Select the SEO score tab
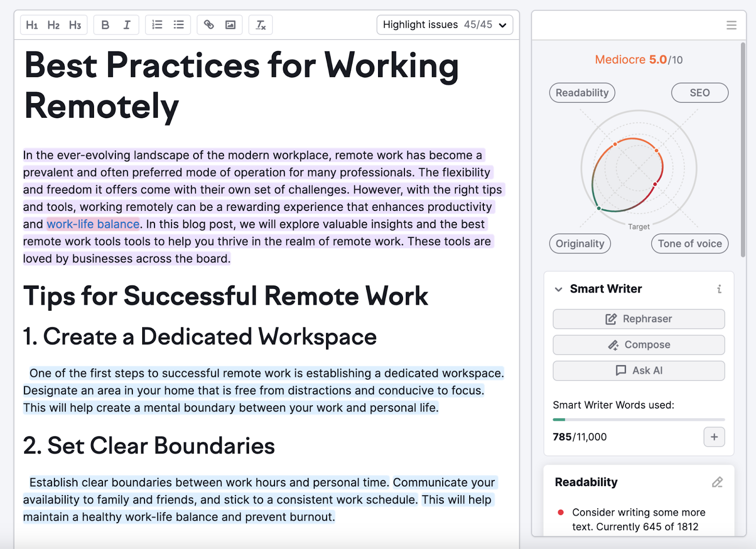This screenshot has height=549, width=756. 699,93
